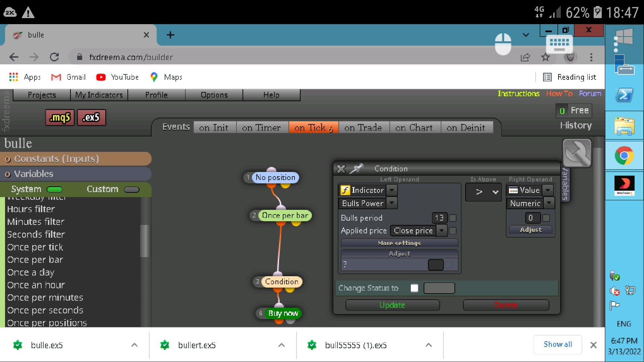Screen dimensions: 644x362
Task: Click volume muted tray icon
Action: coord(614,291)
